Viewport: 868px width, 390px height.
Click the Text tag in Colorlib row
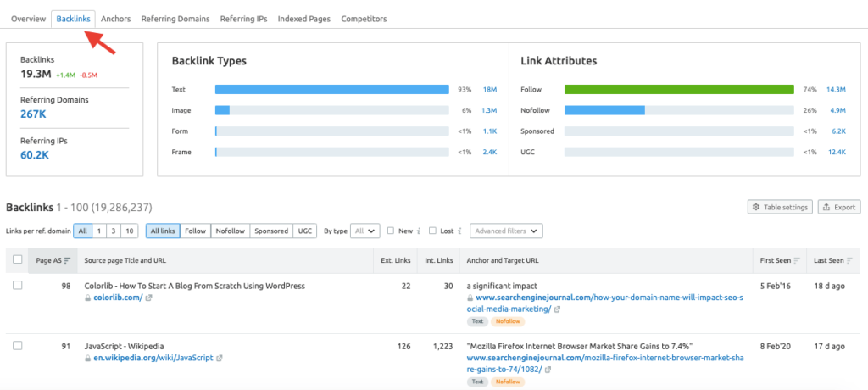(x=477, y=321)
